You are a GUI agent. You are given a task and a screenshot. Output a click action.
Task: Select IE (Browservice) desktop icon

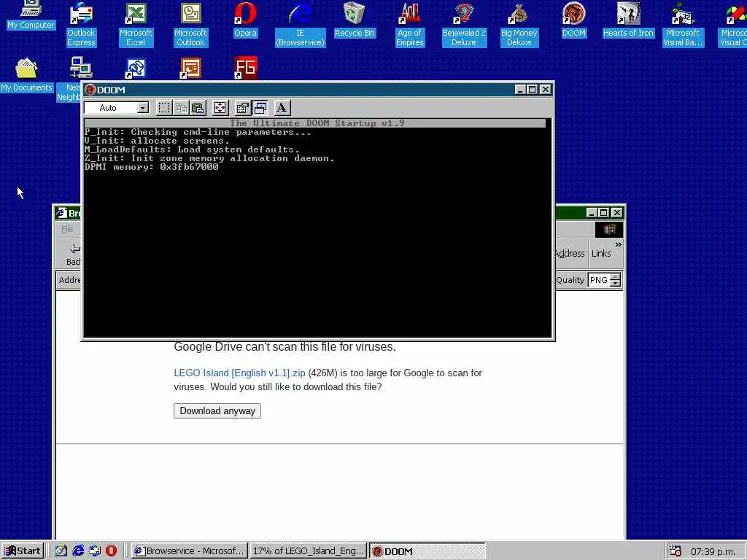[300, 24]
